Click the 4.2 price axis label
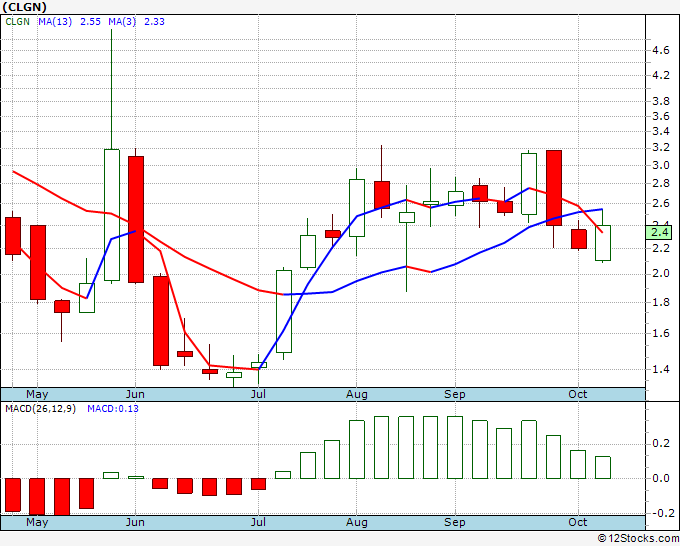This screenshot has width=680, height=546. tap(660, 75)
